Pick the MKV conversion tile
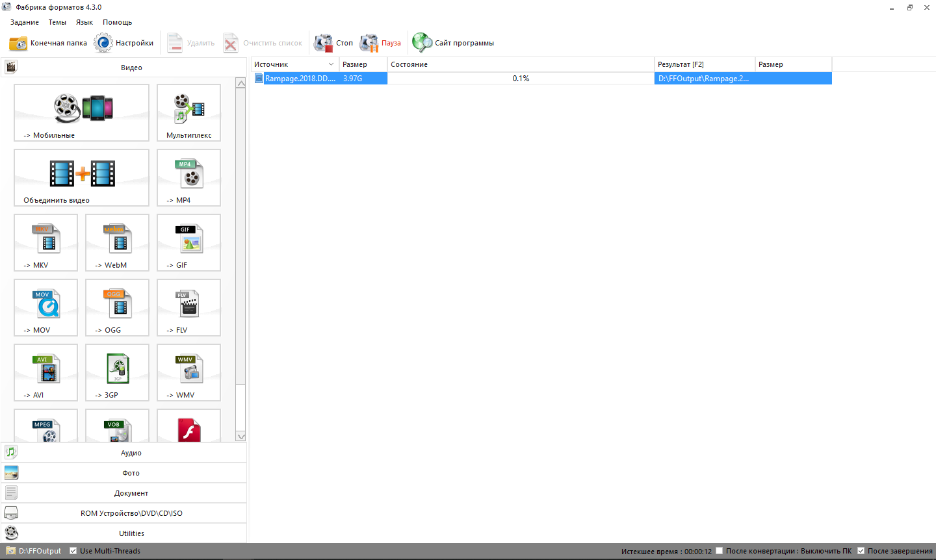The height and width of the screenshot is (560, 936). (x=45, y=242)
